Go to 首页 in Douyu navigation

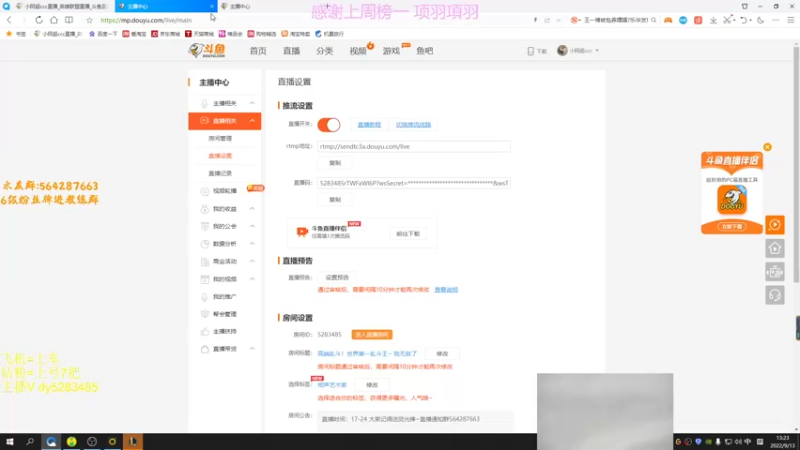[258, 51]
